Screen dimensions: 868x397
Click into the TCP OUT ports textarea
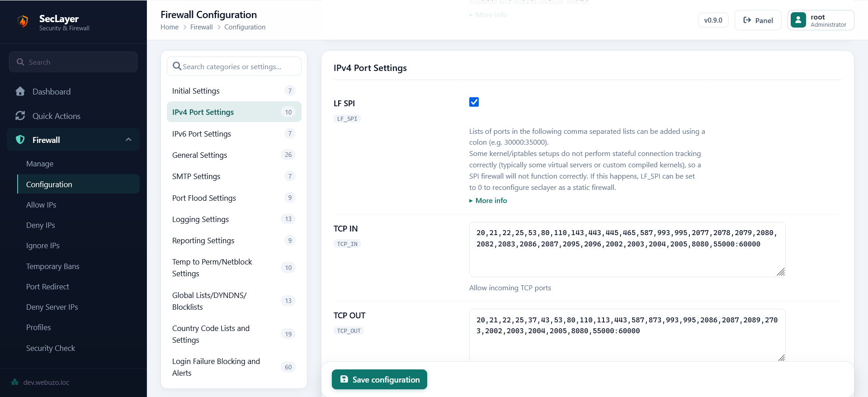tap(627, 335)
